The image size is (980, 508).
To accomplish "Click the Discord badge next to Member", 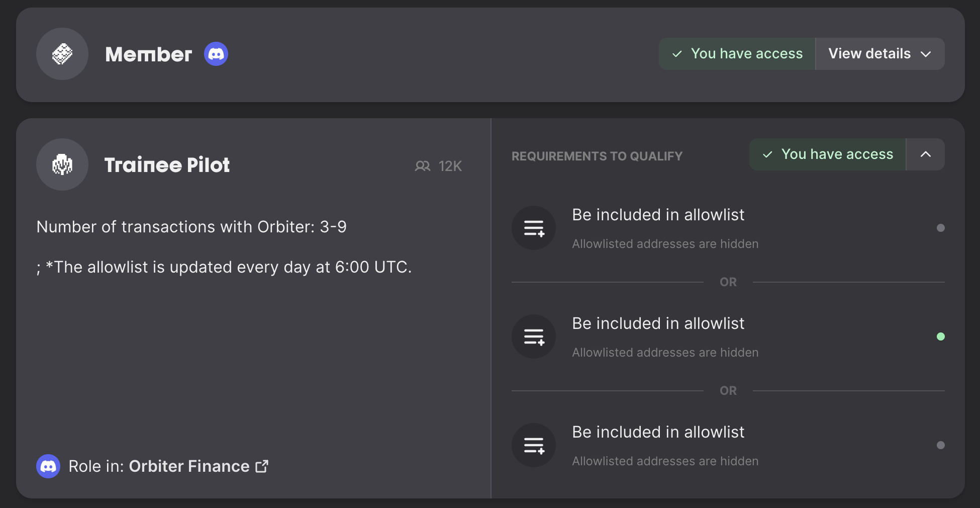I will click(216, 54).
